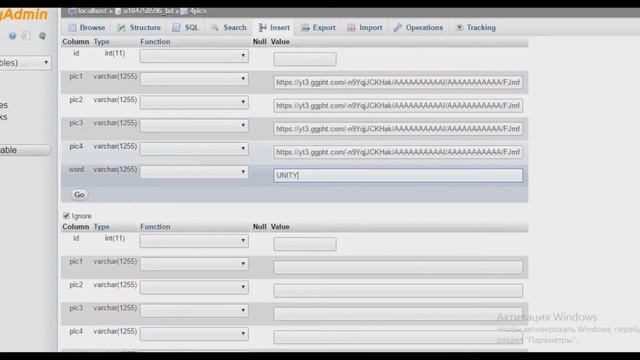Open Function dropdown for pic3 in second form
Image resolution: width=640 pixels, height=360 pixels.
194,311
